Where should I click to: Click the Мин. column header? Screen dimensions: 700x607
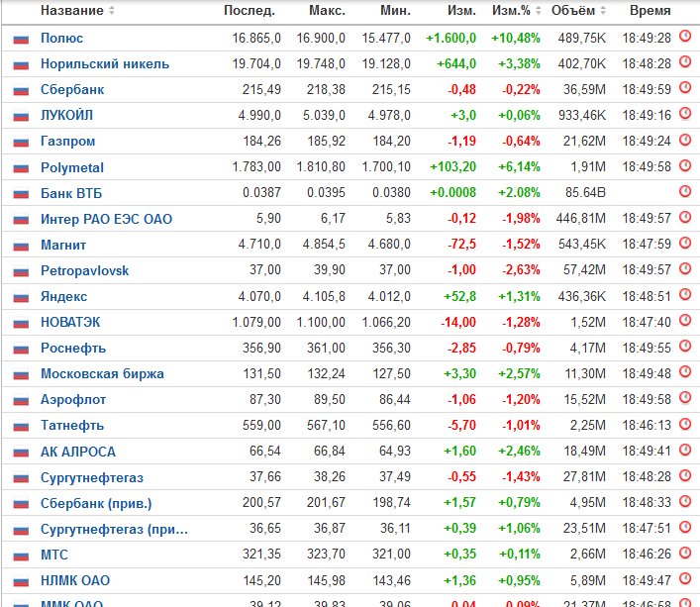pos(395,11)
